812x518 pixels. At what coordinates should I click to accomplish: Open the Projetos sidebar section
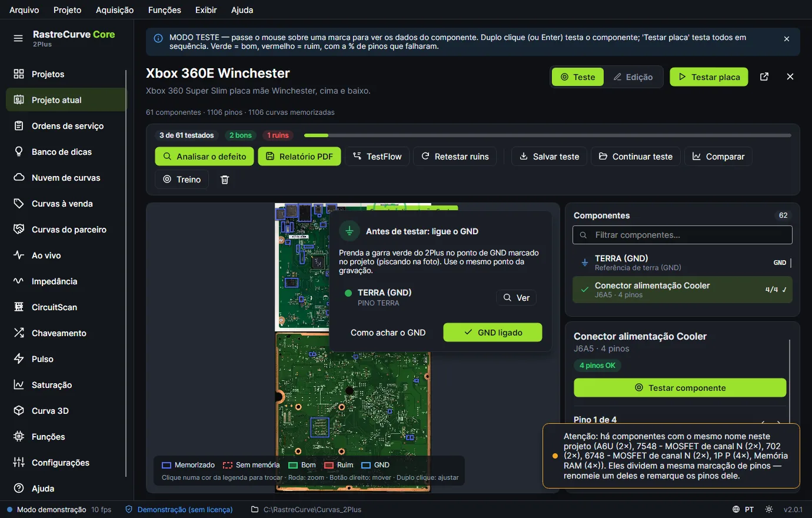click(66, 74)
